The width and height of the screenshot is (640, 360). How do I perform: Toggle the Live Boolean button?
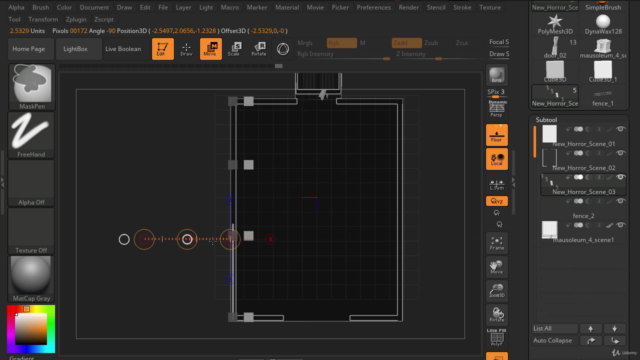(123, 49)
